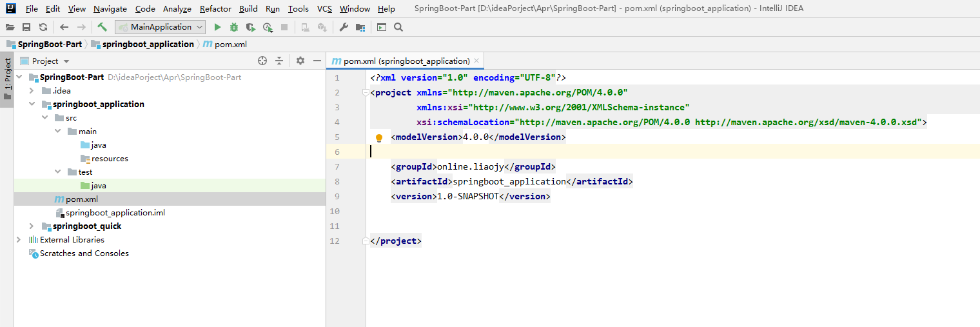
Task: Fold the project tag at line 2
Action: coord(366,92)
